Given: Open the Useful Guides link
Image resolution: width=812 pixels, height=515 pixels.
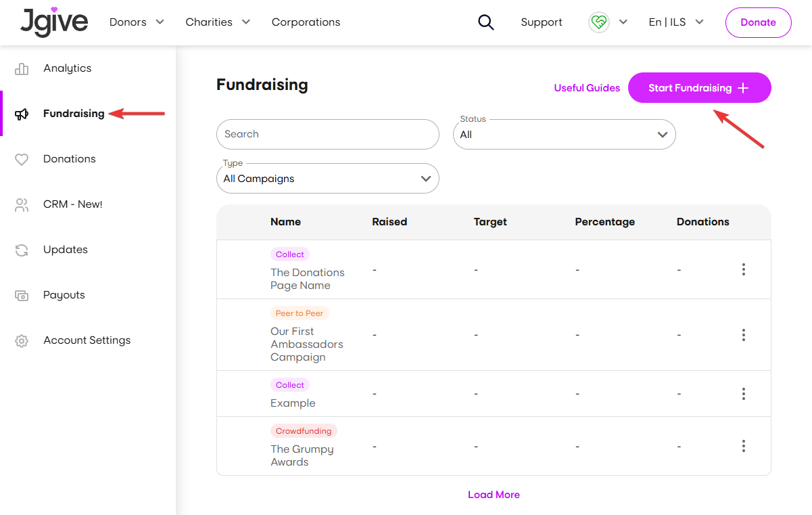Looking at the screenshot, I should (587, 88).
